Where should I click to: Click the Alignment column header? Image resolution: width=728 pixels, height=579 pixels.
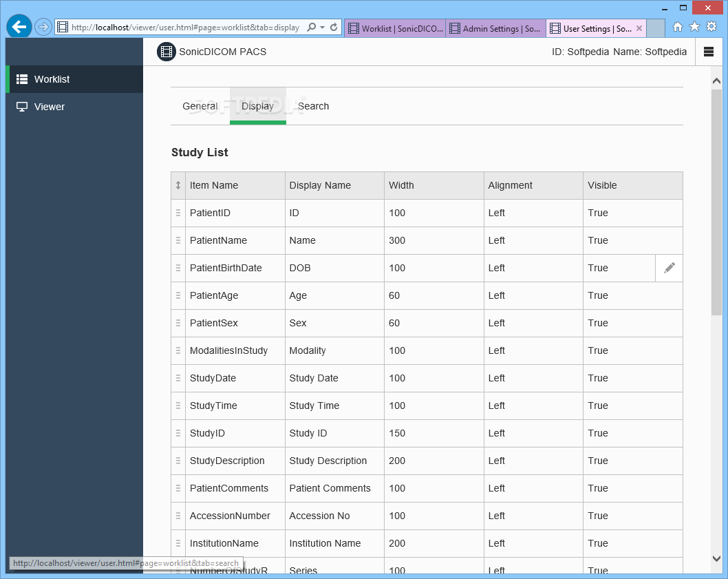(533, 185)
